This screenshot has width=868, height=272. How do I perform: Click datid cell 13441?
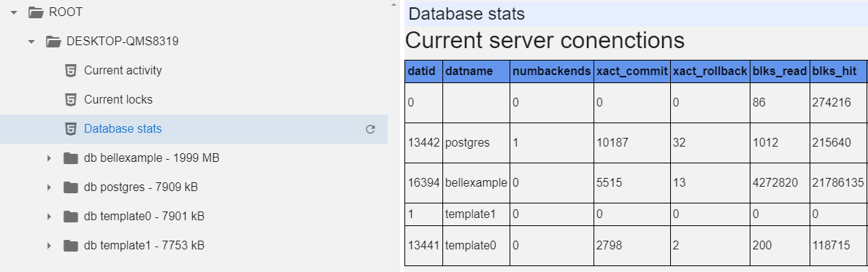click(423, 246)
